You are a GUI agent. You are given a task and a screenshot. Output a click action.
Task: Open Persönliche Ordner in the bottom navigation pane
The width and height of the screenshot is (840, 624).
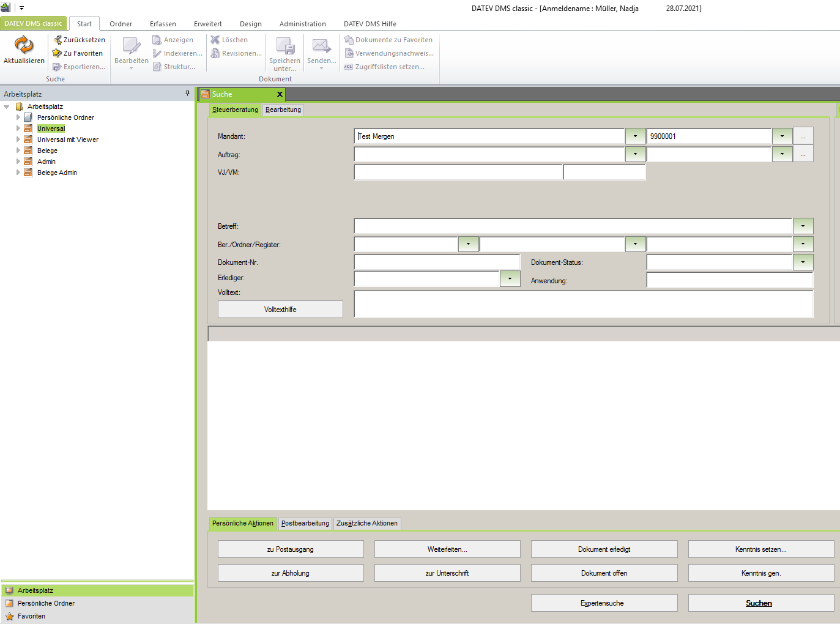click(97, 603)
